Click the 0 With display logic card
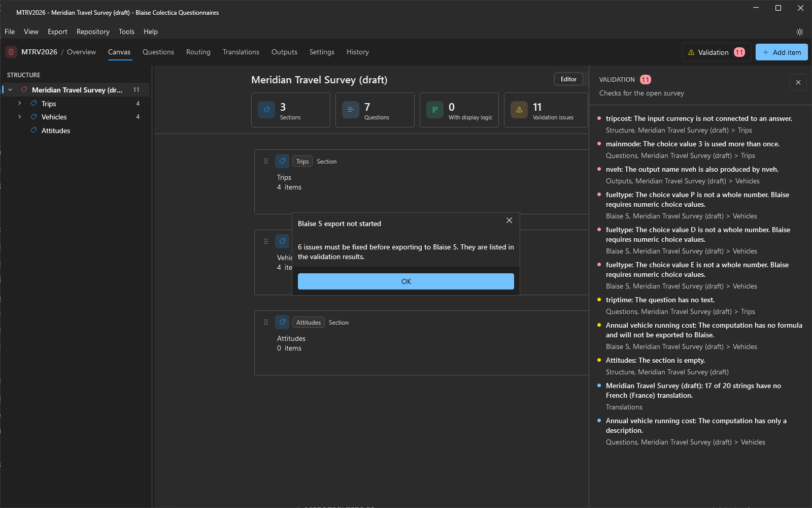 [x=459, y=110]
